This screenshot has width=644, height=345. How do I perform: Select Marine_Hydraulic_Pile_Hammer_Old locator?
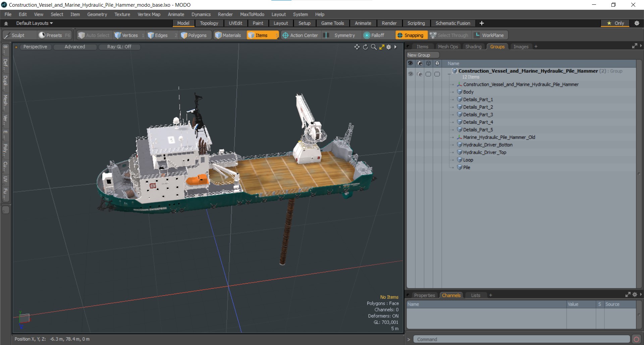coord(499,137)
